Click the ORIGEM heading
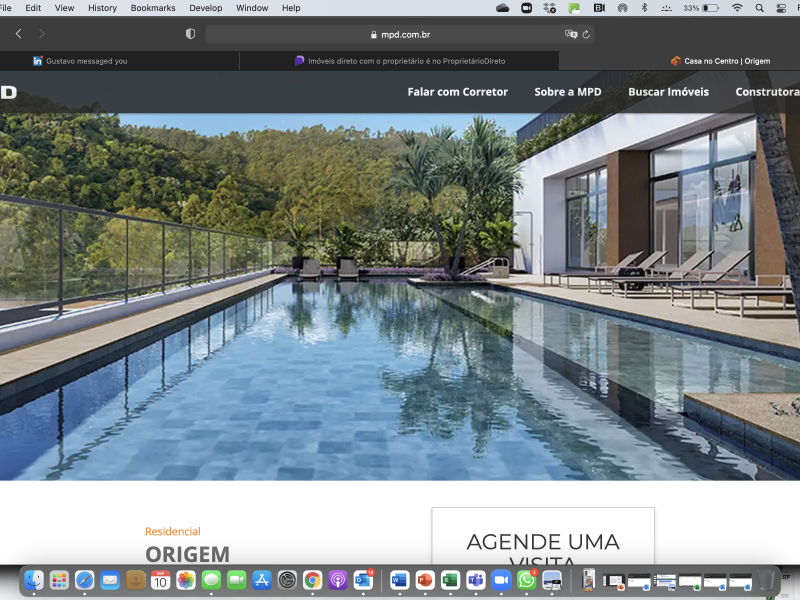Viewport: 800px width, 600px height. click(187, 554)
